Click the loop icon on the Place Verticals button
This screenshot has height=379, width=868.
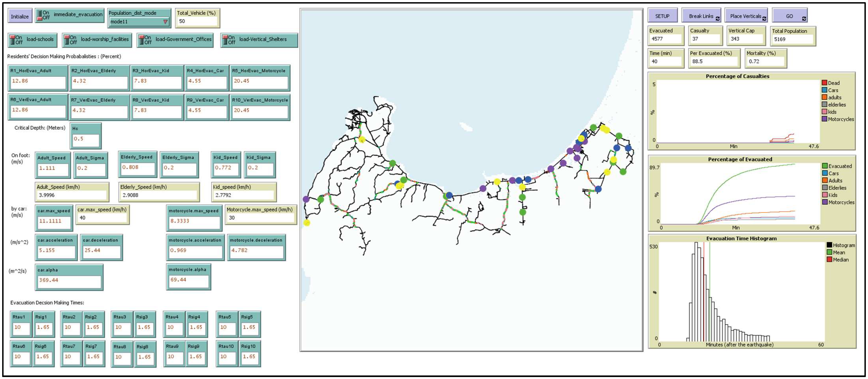[764, 19]
